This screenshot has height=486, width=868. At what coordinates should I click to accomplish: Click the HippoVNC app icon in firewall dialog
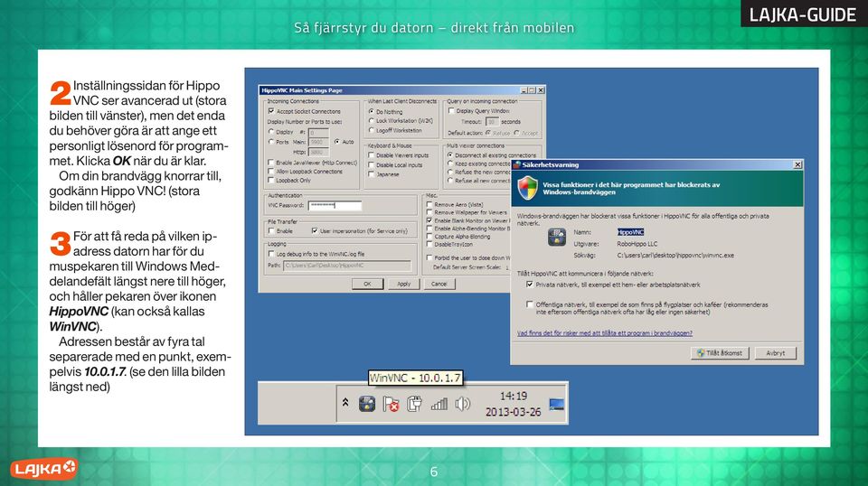(556, 237)
